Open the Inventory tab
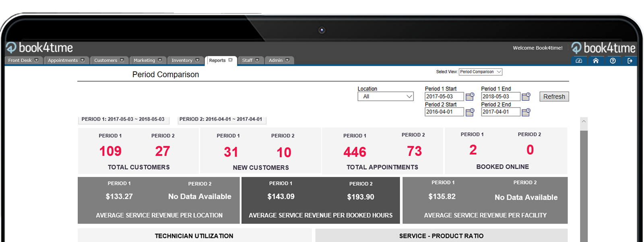Viewport: 644px width, 242px height. coord(186,60)
